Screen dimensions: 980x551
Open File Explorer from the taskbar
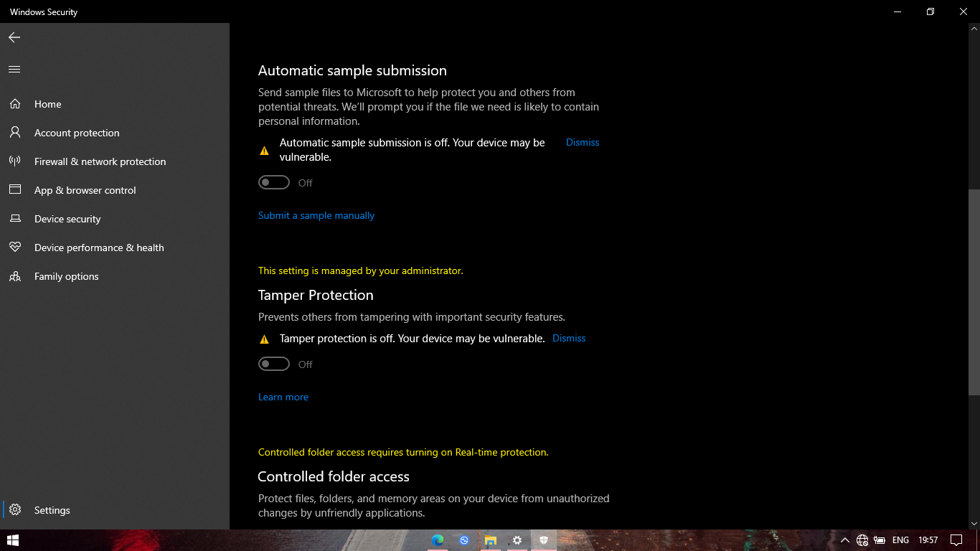(x=491, y=540)
